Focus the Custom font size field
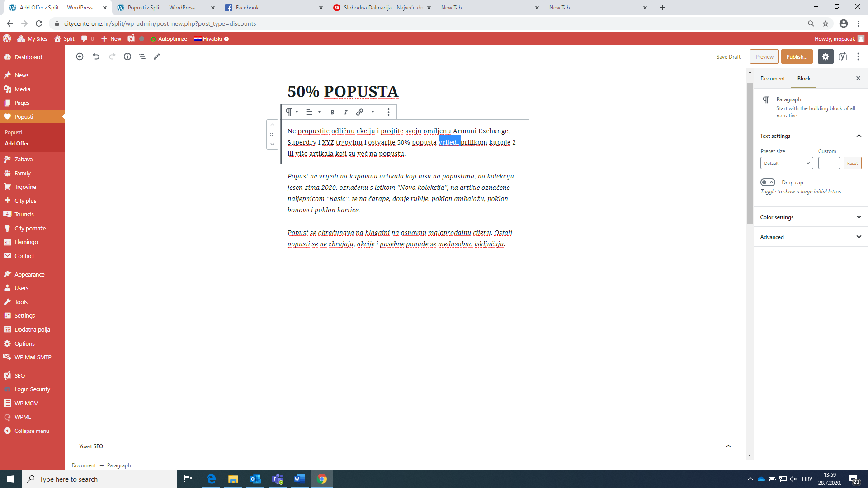The width and height of the screenshot is (868, 488). tap(829, 163)
